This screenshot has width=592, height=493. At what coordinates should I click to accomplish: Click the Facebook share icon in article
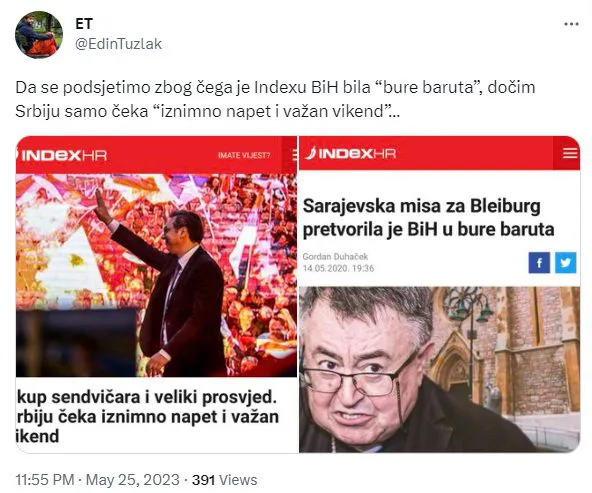point(539,262)
